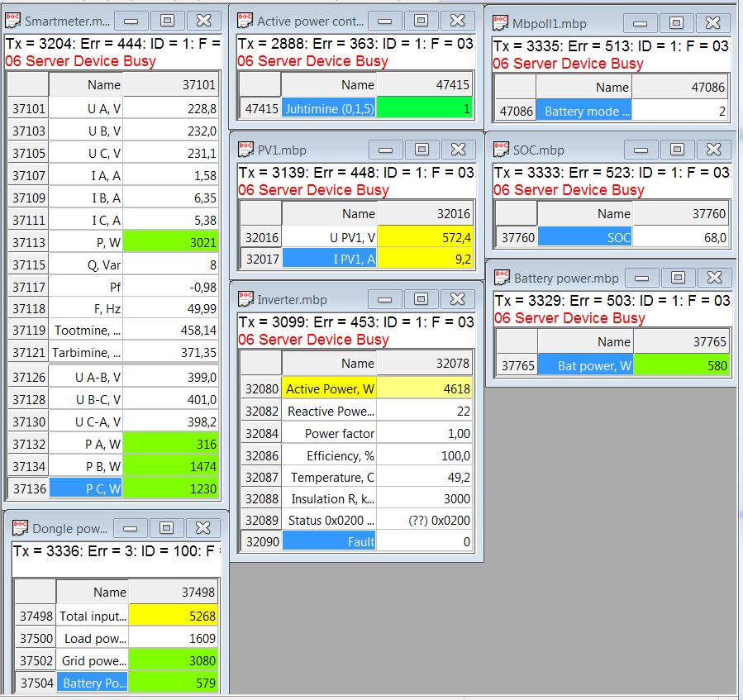Click the Mbpoll1.mbp title bar icon
The image size is (743, 700).
coord(501,23)
